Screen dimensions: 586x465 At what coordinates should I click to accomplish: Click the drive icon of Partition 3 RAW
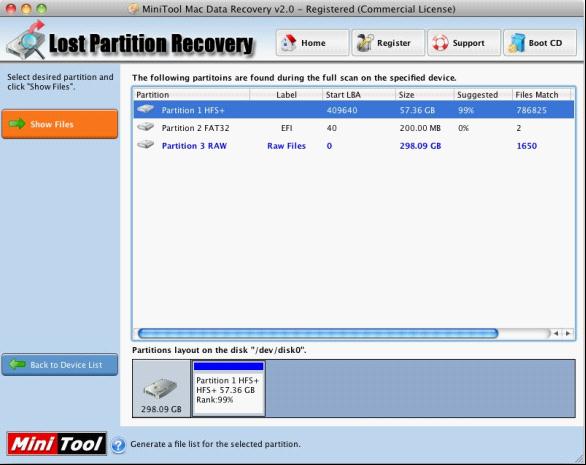click(x=146, y=145)
